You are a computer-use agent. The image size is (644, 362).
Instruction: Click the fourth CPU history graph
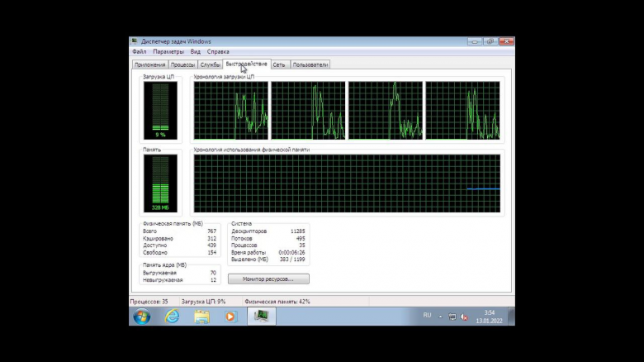point(462,110)
